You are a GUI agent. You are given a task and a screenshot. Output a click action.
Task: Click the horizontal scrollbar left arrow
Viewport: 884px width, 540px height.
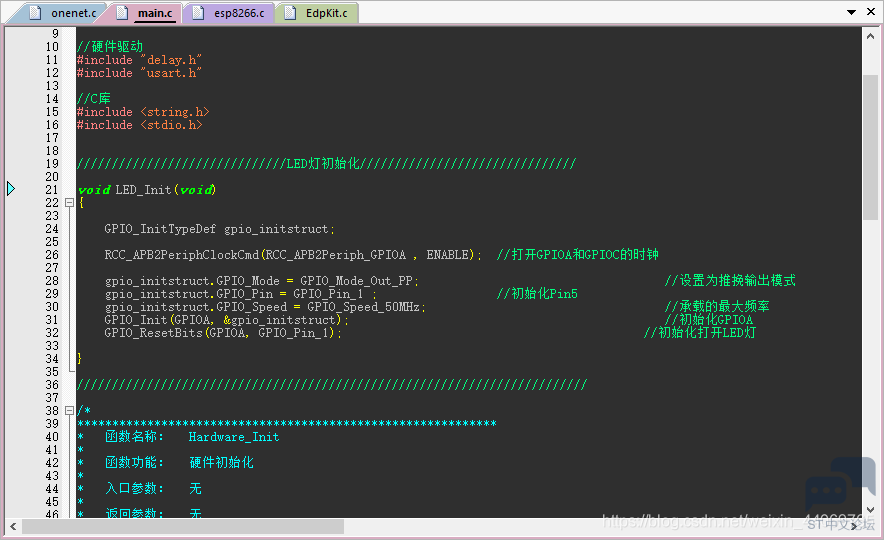tap(12, 526)
